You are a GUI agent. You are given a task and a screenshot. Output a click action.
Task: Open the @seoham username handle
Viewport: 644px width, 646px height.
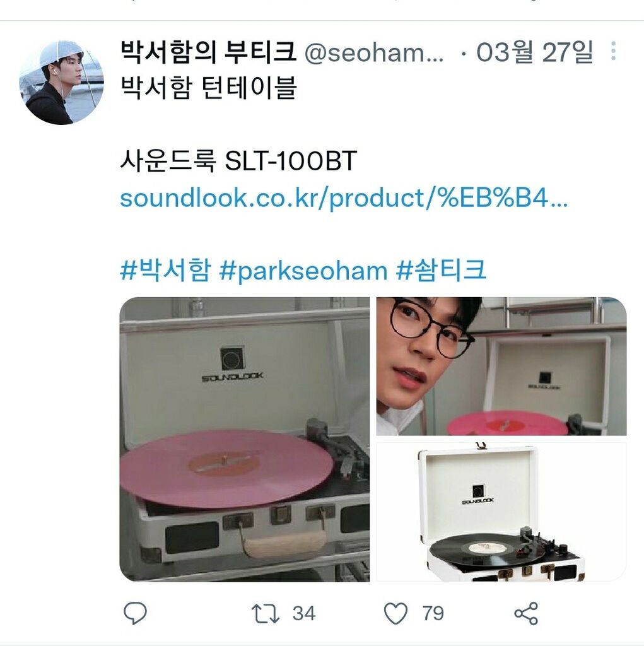pos(373,53)
